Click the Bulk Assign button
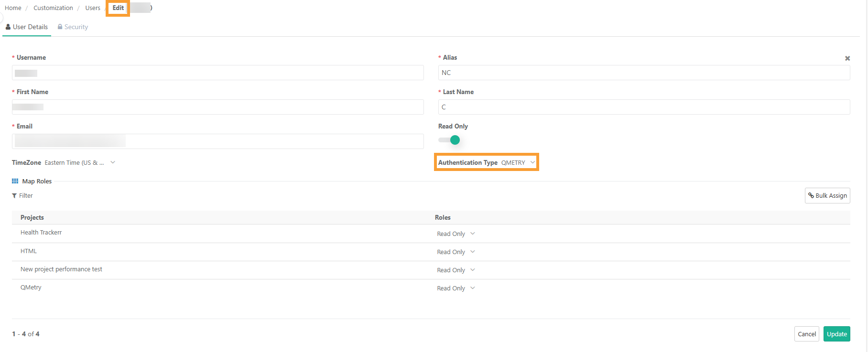Screen dimensions: 868x352 [827, 196]
